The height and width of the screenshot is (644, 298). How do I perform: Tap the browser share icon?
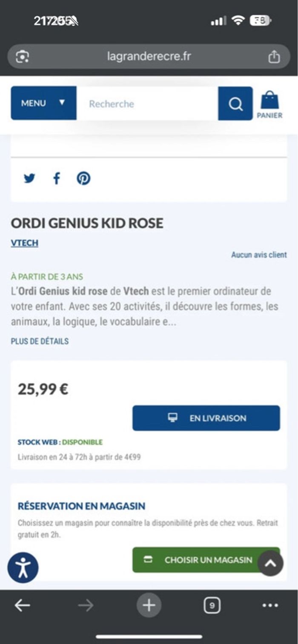pyautogui.click(x=274, y=57)
